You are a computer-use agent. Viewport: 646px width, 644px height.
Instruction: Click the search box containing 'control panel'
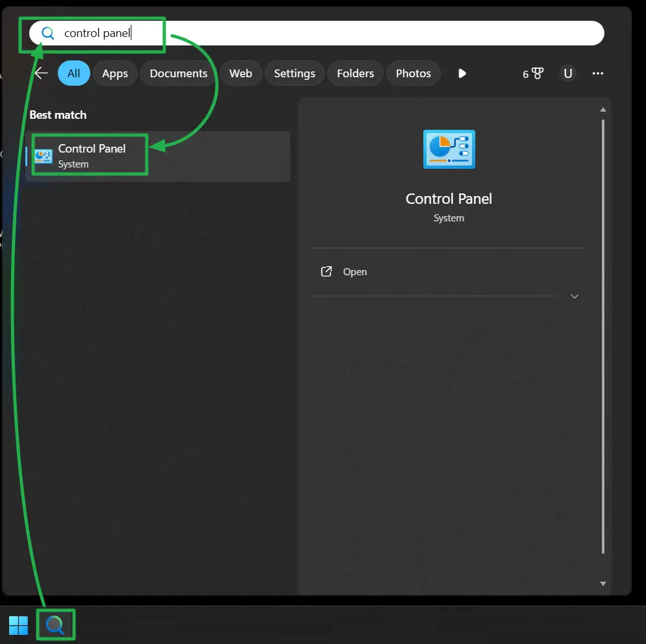316,33
